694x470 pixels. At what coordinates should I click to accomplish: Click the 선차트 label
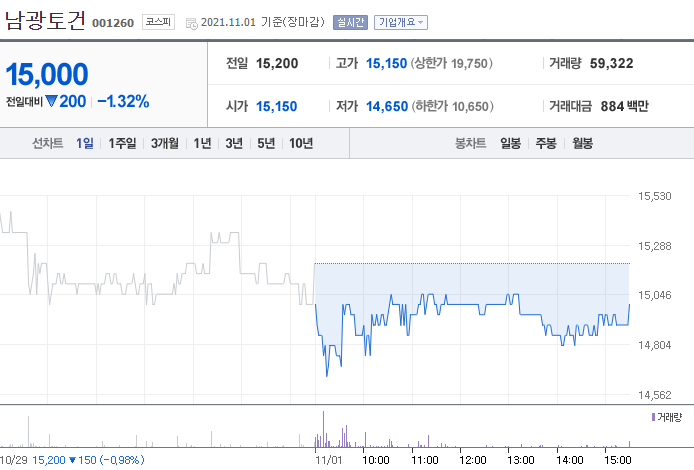click(x=47, y=143)
